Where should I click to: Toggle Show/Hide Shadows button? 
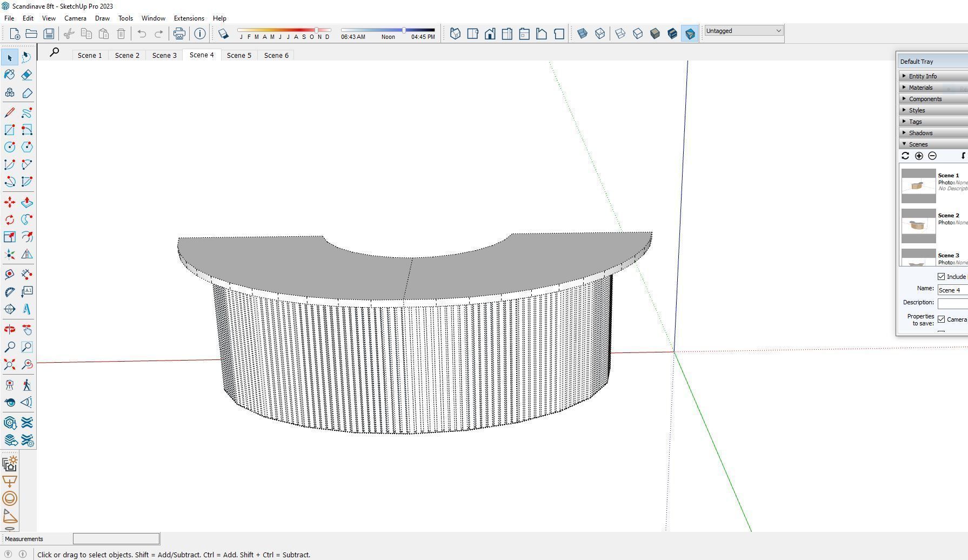tap(223, 34)
